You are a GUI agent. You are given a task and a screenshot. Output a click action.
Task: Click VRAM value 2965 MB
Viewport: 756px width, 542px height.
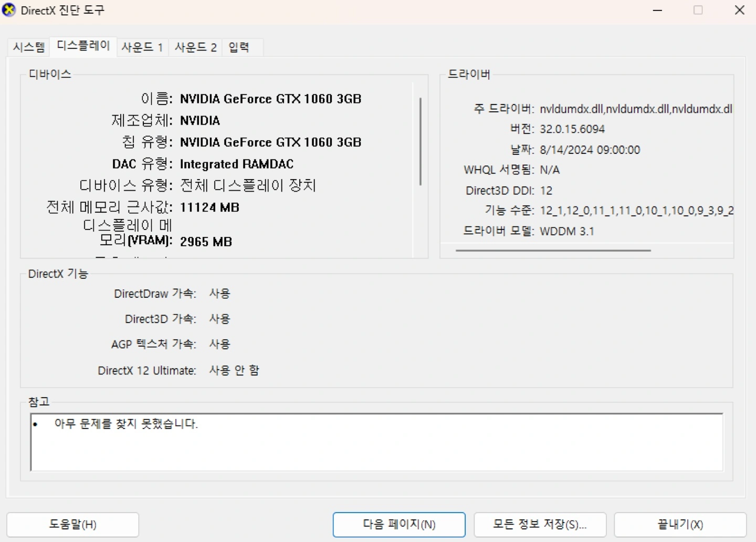point(206,242)
